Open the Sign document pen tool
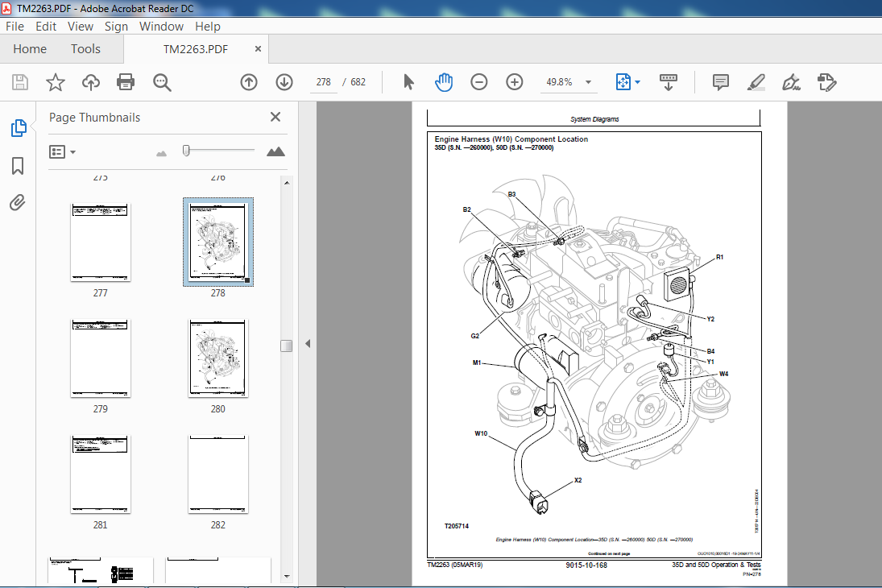This screenshot has width=882, height=588. pos(792,82)
